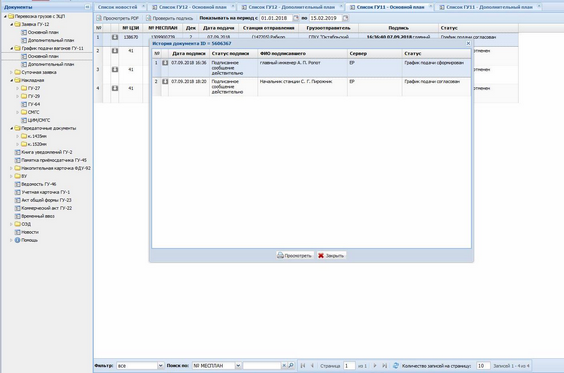Image resolution: width=564 pixels, height=373 pixels.
Task: Switch to Список ГУ12 - Дополнительный план tab
Action: pyautogui.click(x=292, y=7)
